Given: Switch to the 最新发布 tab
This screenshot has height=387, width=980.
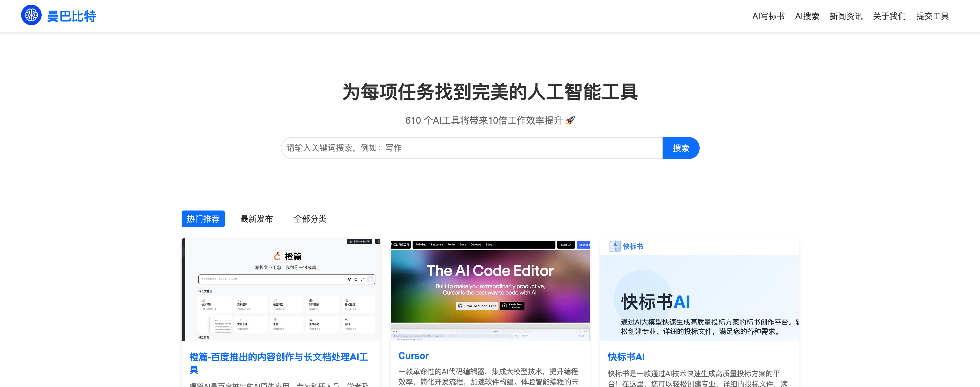Looking at the screenshot, I should point(256,219).
